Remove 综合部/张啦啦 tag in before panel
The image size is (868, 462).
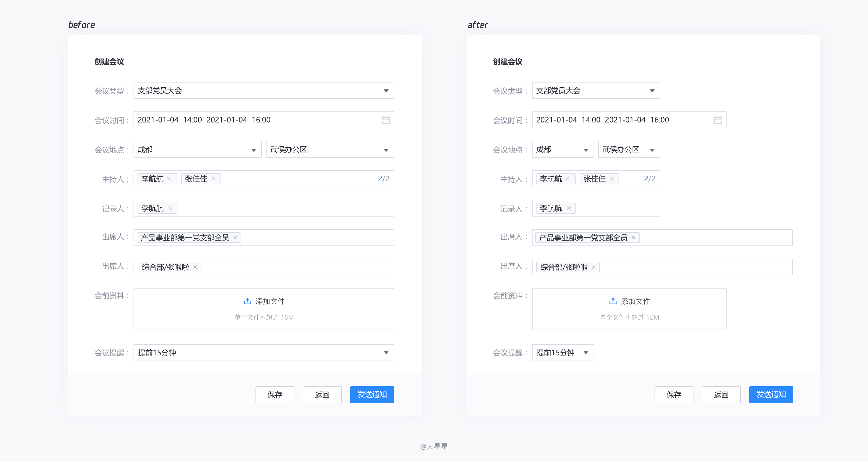pyautogui.click(x=195, y=267)
